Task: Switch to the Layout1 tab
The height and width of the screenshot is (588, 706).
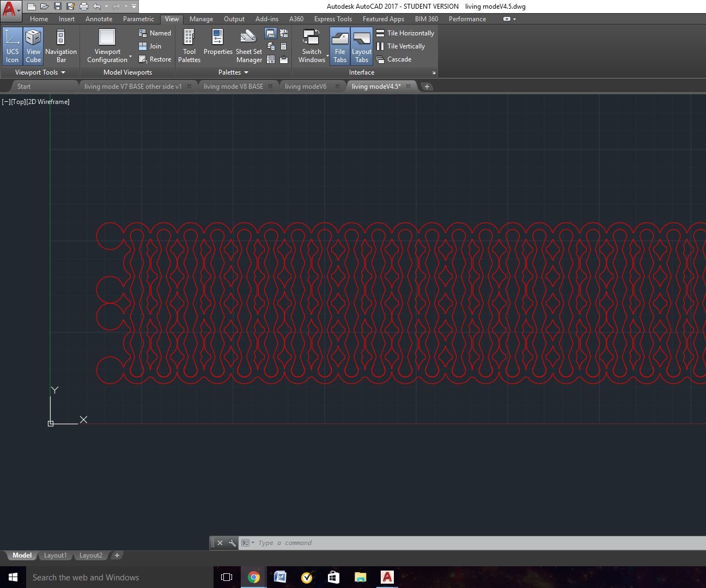Action: coord(55,555)
